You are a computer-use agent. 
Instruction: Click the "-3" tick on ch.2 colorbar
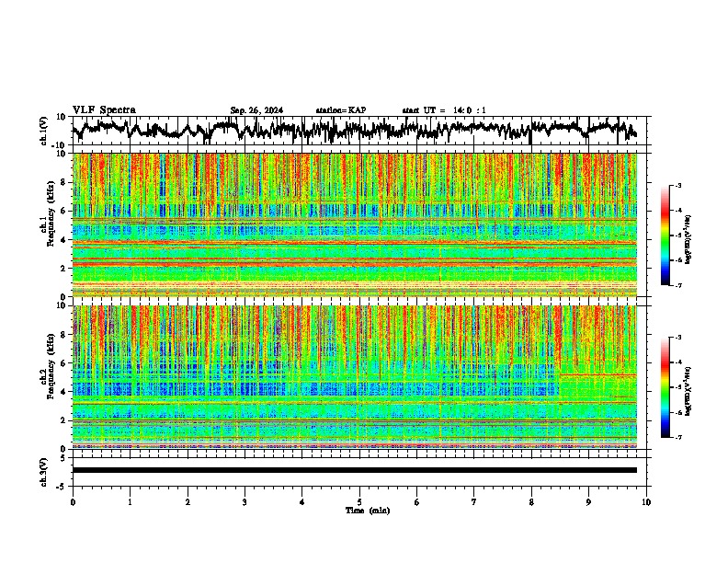point(677,338)
